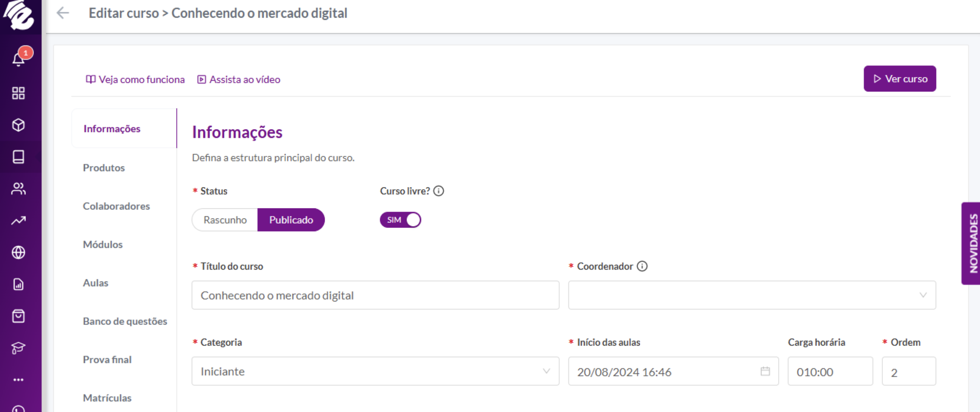Open the Coordenador dropdown
This screenshot has width=980, height=412.
[752, 295]
